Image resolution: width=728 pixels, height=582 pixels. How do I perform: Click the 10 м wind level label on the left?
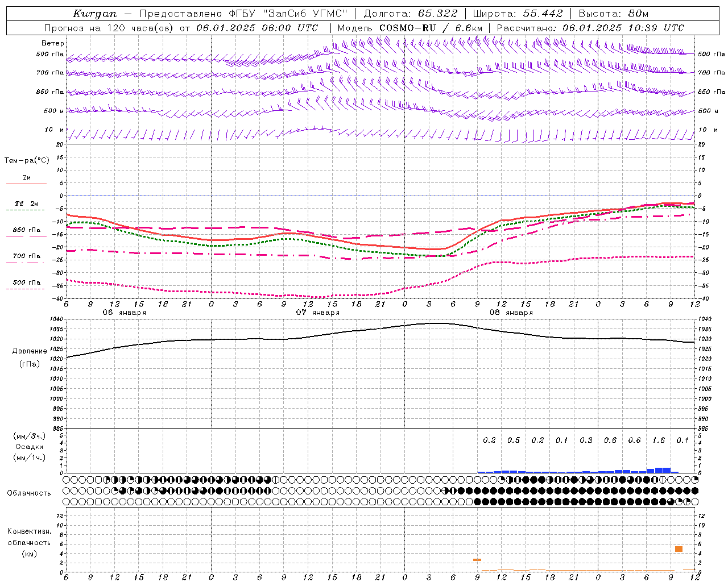(x=54, y=130)
